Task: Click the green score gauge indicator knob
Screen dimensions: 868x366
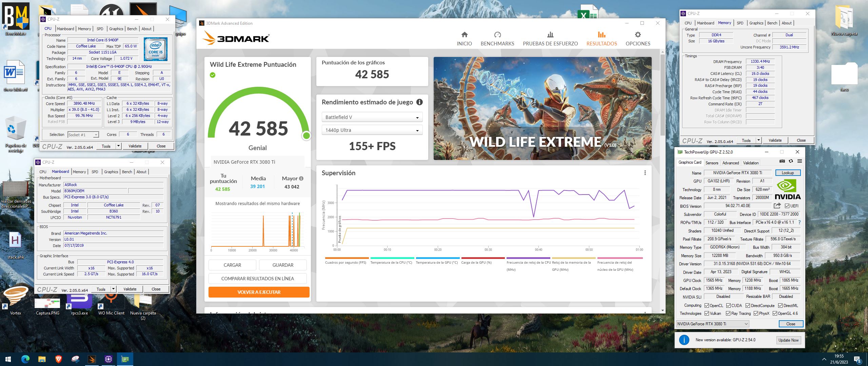Action: coord(306,136)
